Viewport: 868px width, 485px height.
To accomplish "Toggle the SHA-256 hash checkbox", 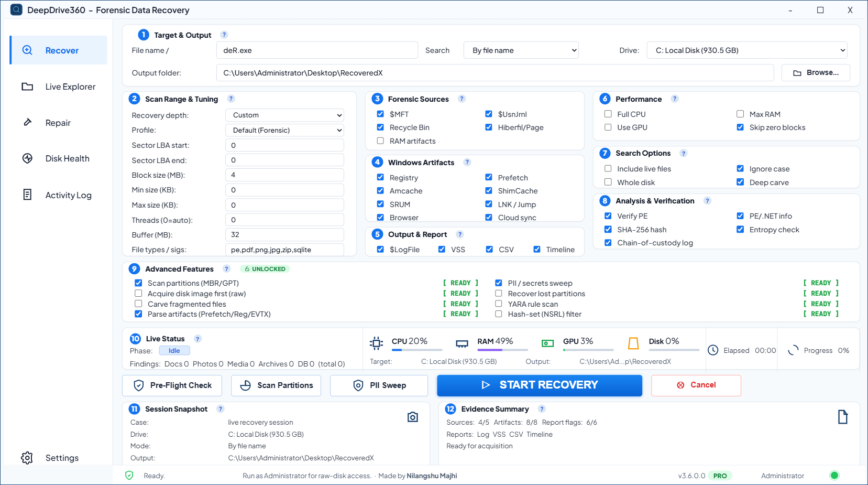I will tap(608, 229).
